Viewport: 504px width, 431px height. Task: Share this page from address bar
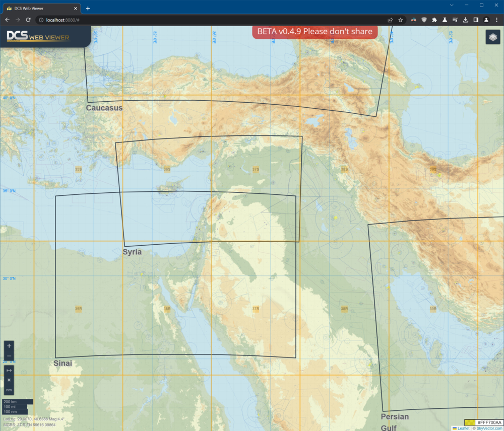(x=390, y=20)
